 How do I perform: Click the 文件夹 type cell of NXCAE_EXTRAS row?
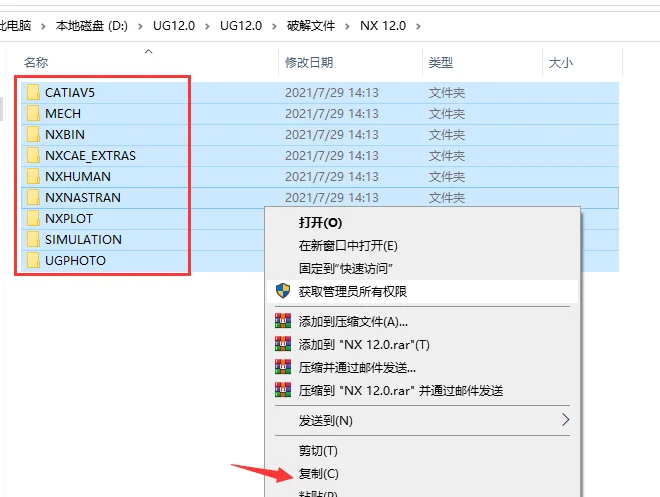pos(447,156)
